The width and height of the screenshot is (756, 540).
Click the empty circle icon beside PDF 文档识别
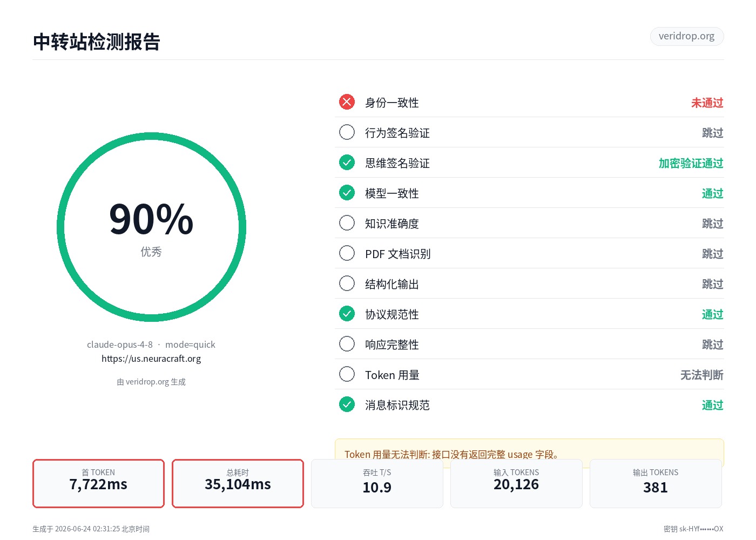(x=347, y=253)
